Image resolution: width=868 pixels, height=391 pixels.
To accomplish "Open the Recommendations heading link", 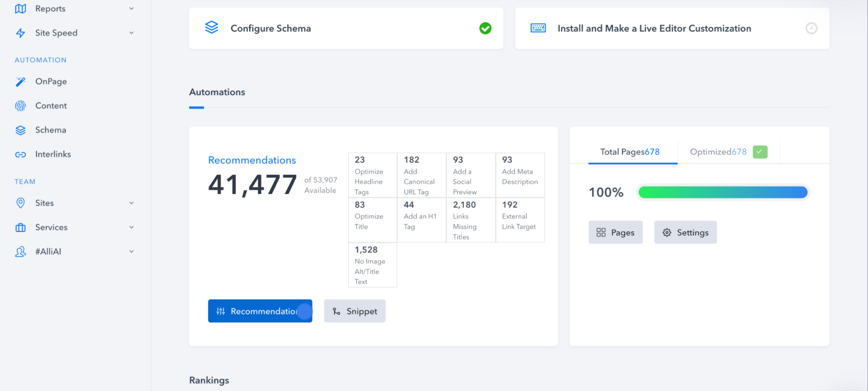I will [x=252, y=160].
